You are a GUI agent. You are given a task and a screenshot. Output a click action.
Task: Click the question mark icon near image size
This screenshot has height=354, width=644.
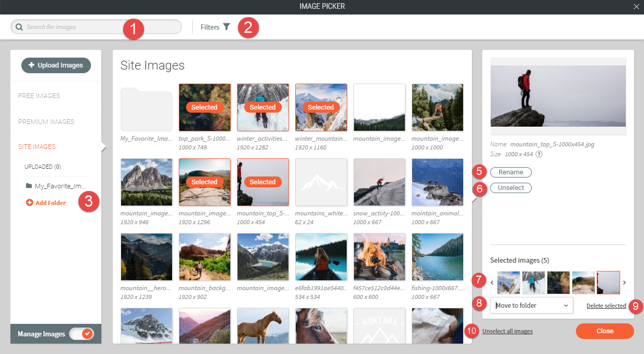pos(539,154)
